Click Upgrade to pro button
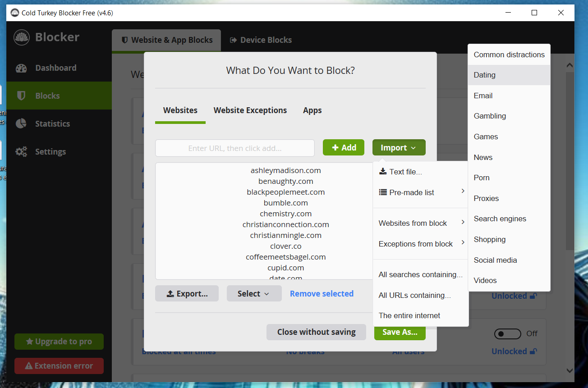588x388 pixels. point(59,342)
